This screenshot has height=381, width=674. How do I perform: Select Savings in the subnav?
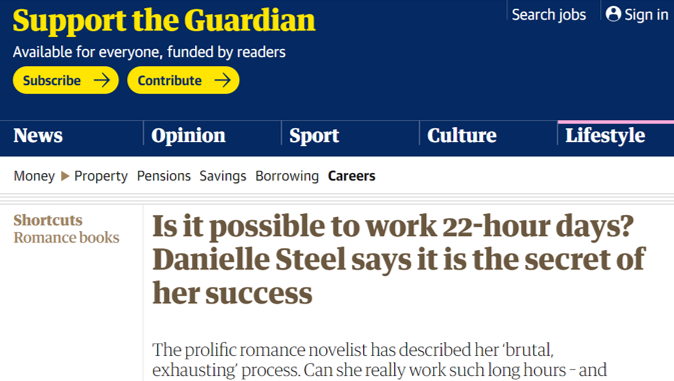click(x=223, y=176)
